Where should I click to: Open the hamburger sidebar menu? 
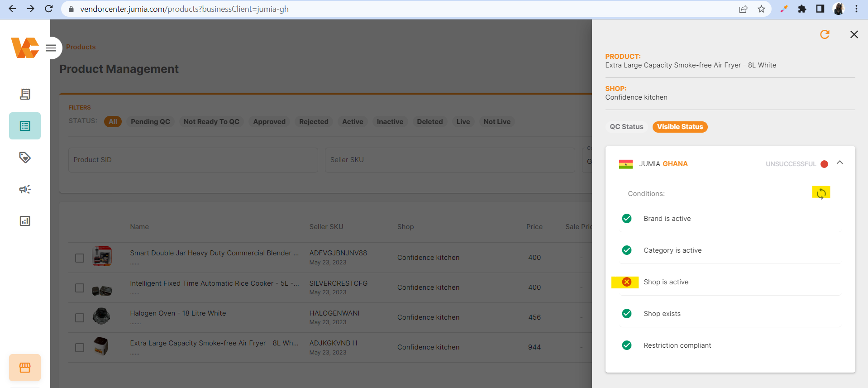click(x=51, y=48)
